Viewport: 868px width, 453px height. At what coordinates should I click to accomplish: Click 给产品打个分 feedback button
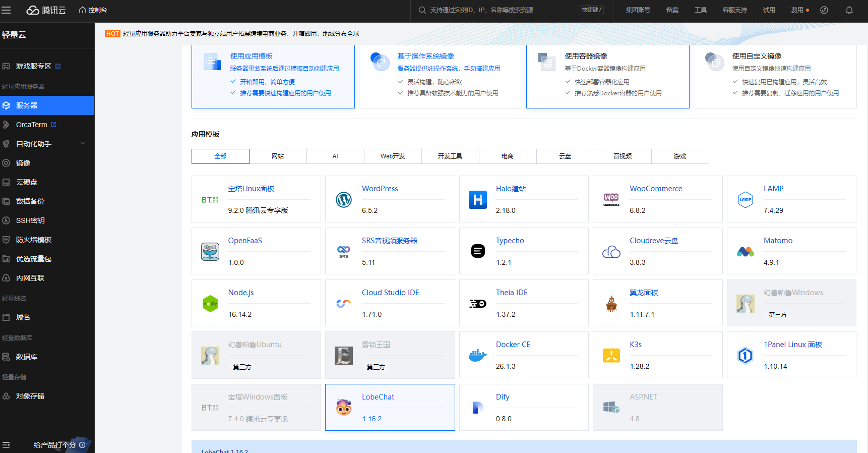(x=60, y=445)
